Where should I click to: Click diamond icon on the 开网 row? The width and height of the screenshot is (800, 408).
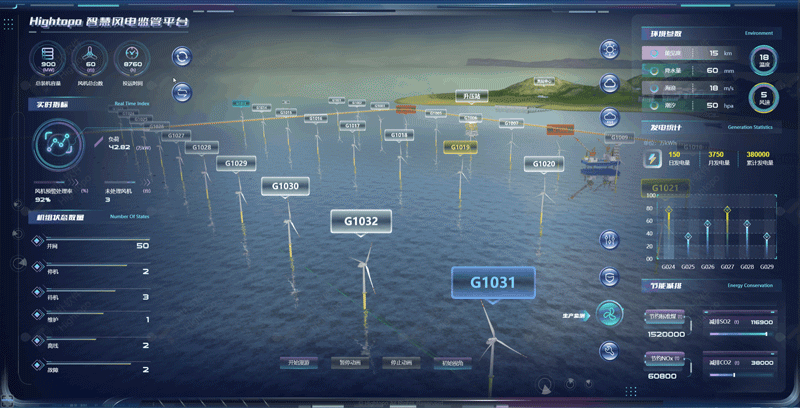37,241
